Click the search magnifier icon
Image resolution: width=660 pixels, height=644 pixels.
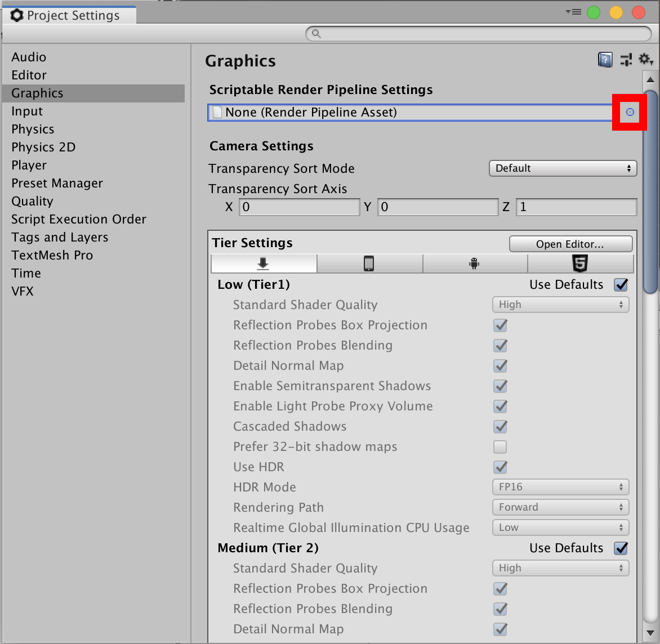click(316, 34)
